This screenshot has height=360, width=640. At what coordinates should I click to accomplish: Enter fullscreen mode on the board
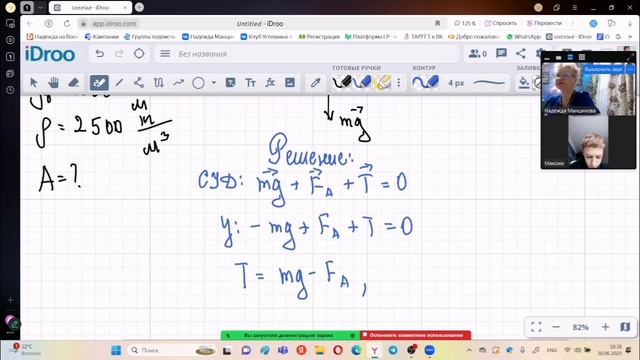[536, 327]
